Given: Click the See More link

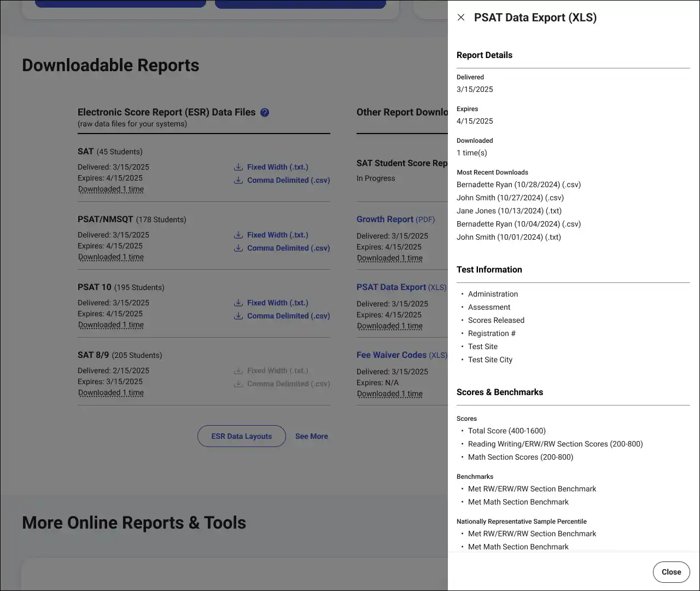Looking at the screenshot, I should (312, 436).
